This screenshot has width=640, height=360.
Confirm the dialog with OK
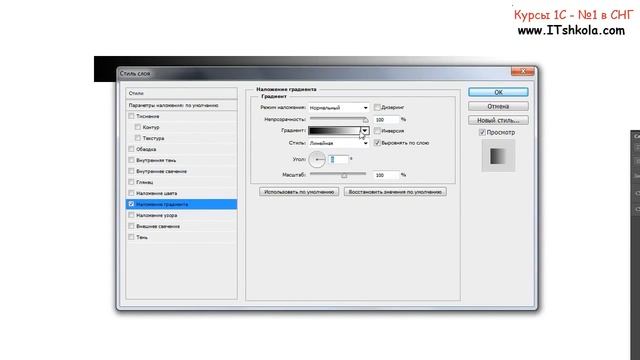(x=498, y=92)
